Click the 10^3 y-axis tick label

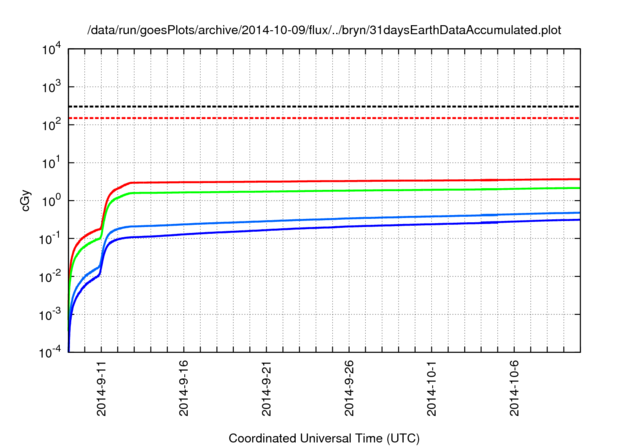51,87
